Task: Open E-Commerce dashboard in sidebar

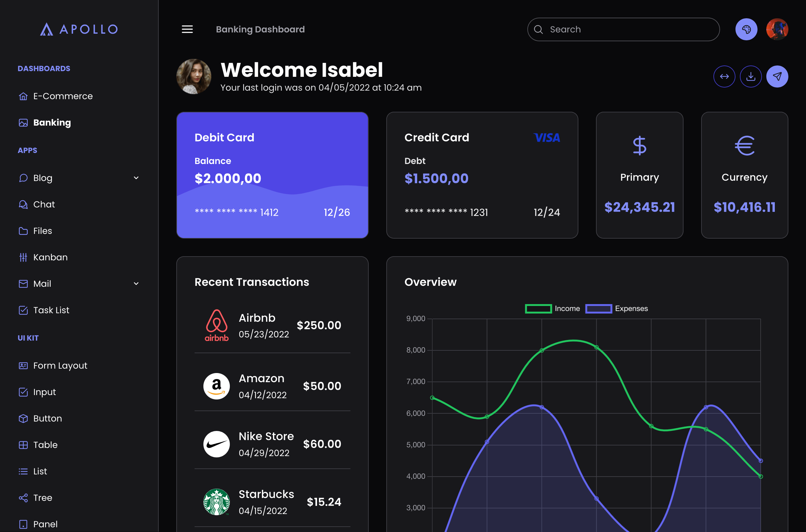Action: click(79, 96)
